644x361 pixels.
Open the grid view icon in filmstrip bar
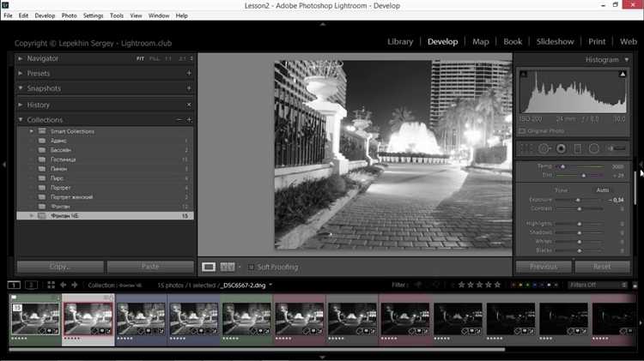tap(52, 285)
